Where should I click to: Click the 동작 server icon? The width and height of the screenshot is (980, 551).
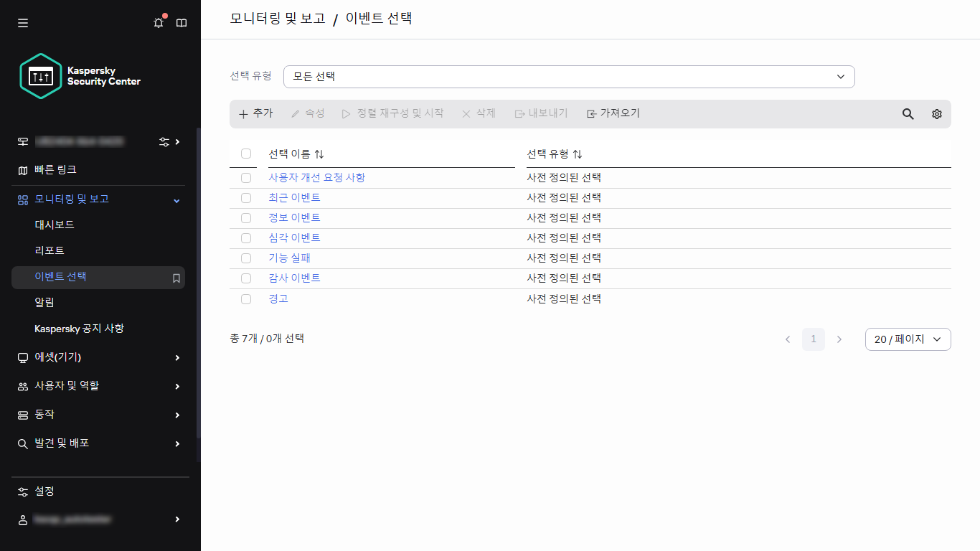[x=23, y=415]
